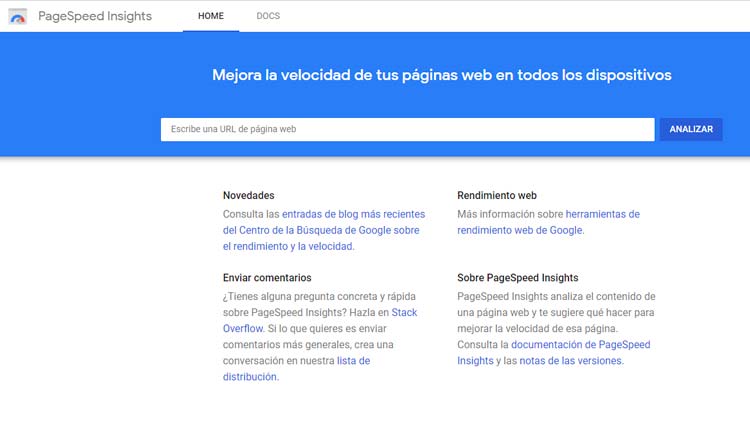Screen dimensions: 750x436
Task: Click the 'Mejora la velocidad de tus páginas web' headline
Action: click(441, 75)
